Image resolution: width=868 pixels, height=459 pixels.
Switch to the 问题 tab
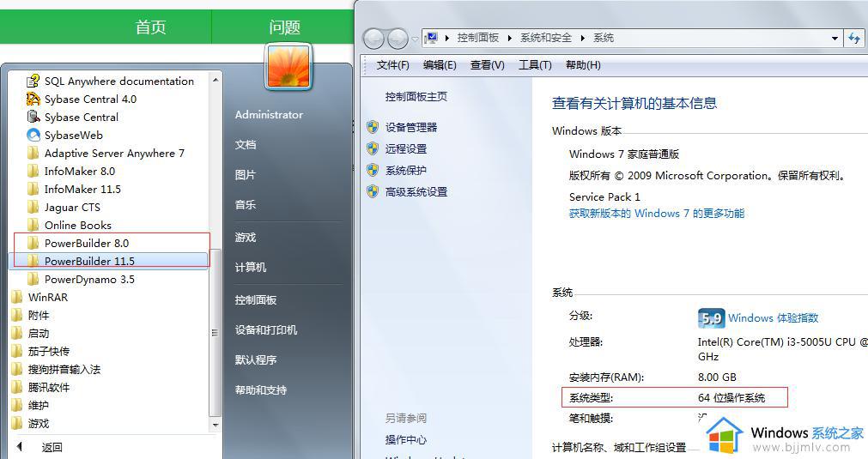pos(284,27)
